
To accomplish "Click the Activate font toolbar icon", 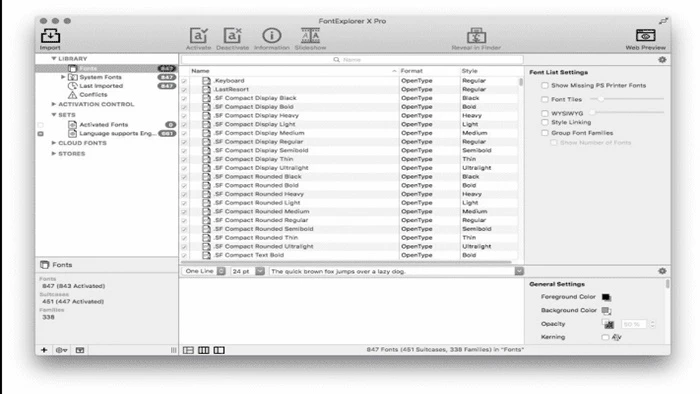I will (198, 36).
